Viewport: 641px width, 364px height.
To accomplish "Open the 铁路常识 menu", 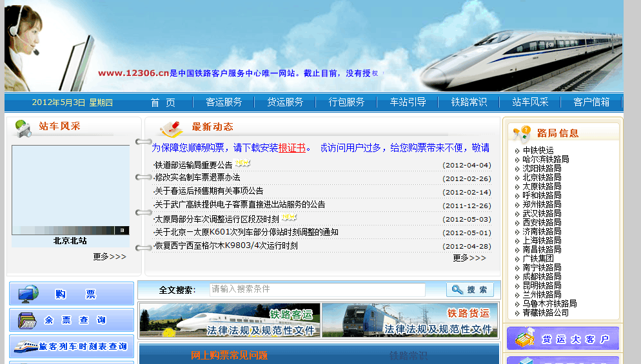I will (469, 102).
